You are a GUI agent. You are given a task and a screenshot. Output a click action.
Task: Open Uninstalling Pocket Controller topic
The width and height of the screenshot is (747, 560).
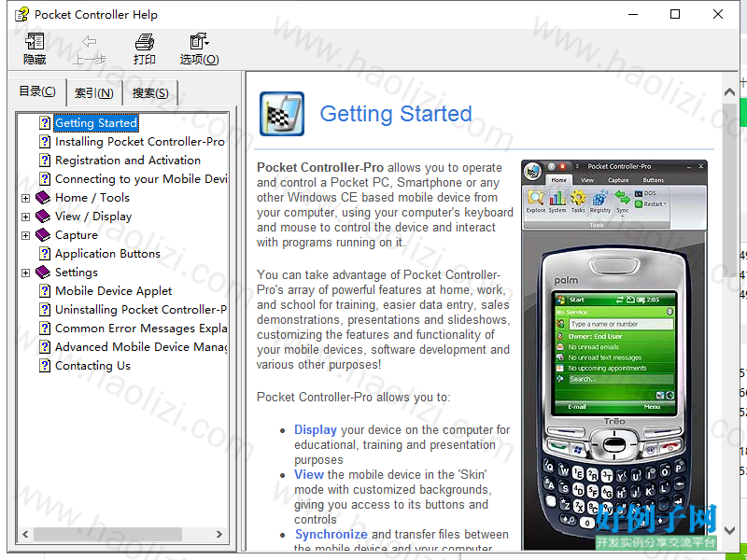[x=141, y=310]
